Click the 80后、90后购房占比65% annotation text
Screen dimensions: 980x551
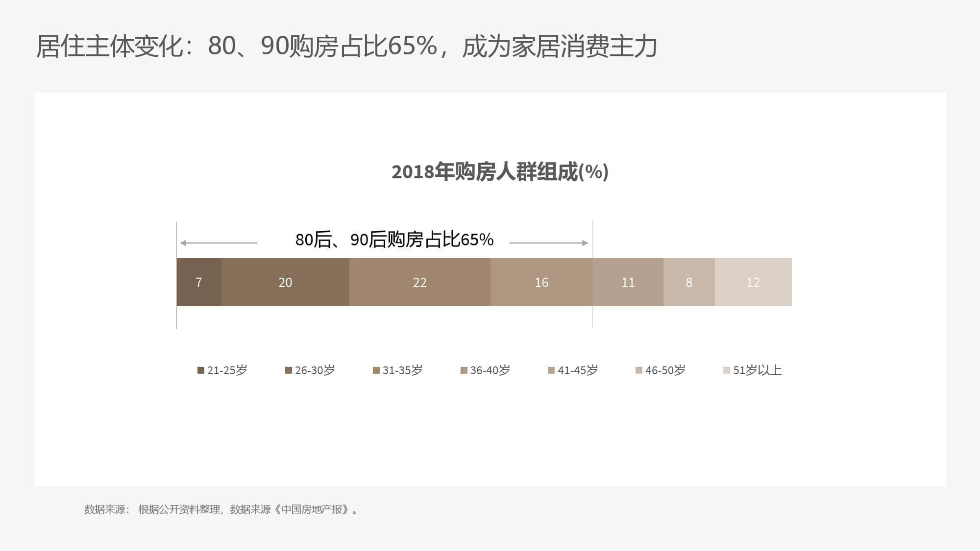coord(394,240)
